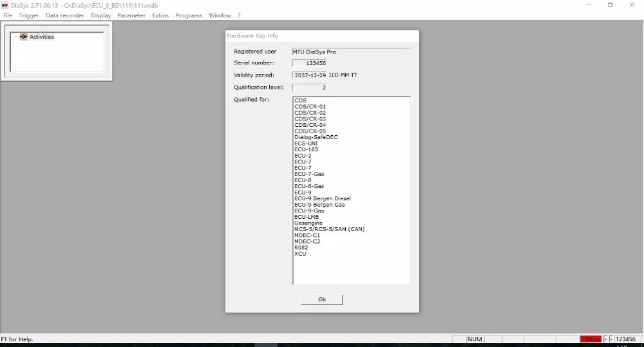The width and height of the screenshot is (644, 347).
Task: Select XCU in the list
Action: tap(300, 254)
